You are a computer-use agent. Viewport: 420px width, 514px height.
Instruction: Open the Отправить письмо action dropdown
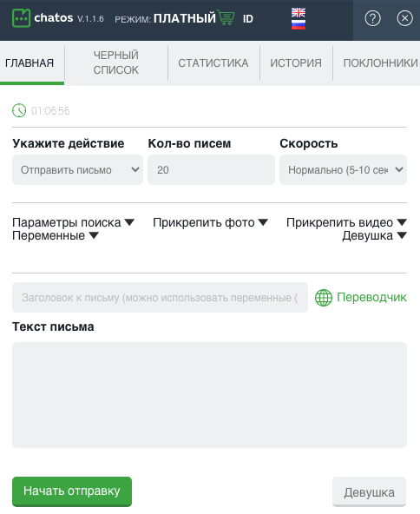pyautogui.click(x=77, y=170)
